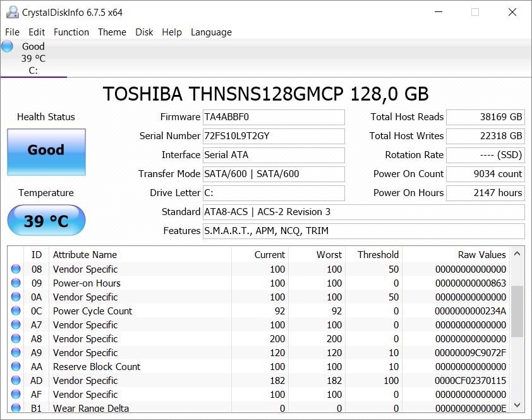Click status orb for Wear Range Delta row
The width and height of the screenshot is (532, 420).
(x=16, y=407)
